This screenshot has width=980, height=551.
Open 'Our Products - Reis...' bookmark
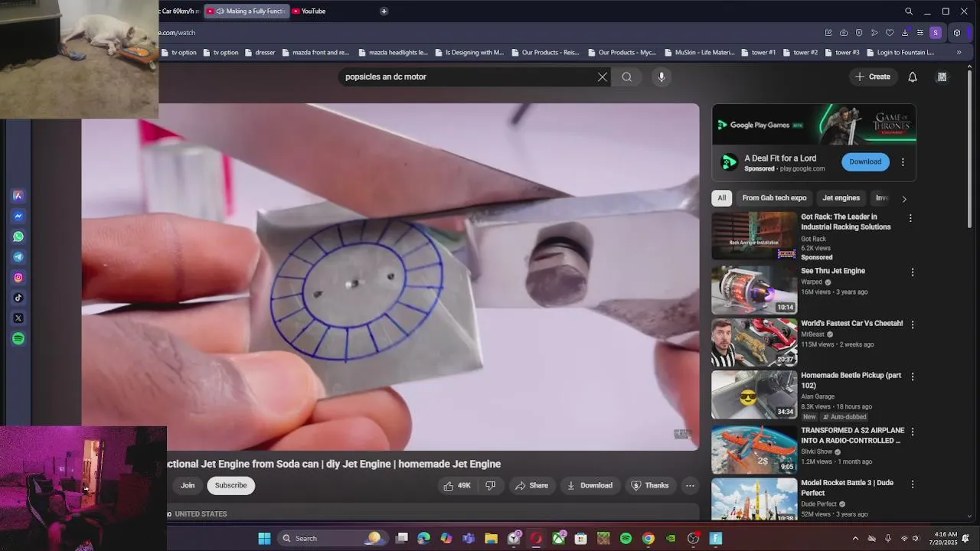pos(545,53)
